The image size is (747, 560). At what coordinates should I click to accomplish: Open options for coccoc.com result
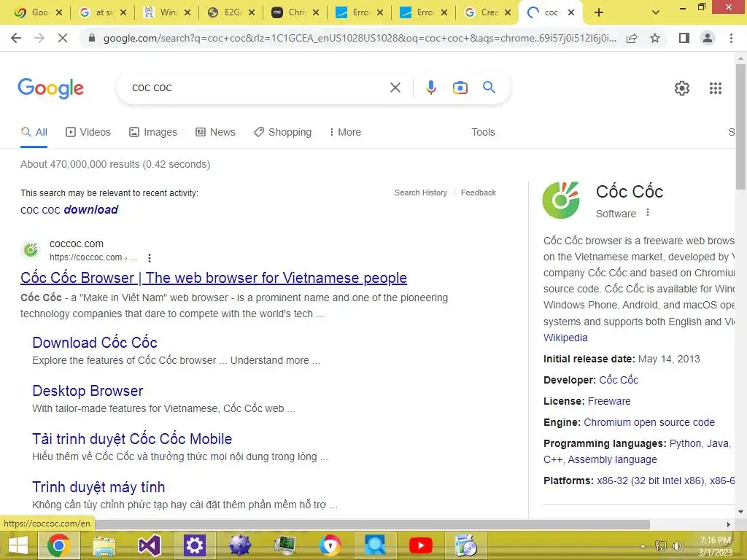[x=150, y=257]
